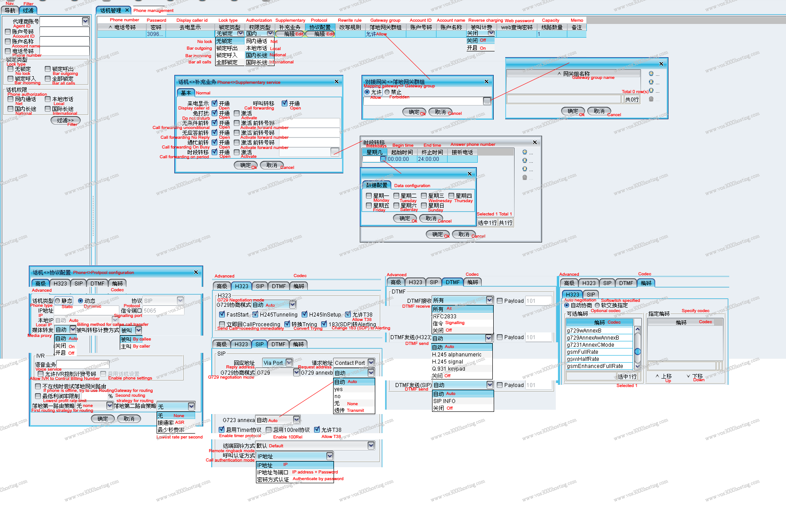Click 取消 Cancel in the protocol configuration dialog
This screenshot has height=532, width=786.
point(129,419)
